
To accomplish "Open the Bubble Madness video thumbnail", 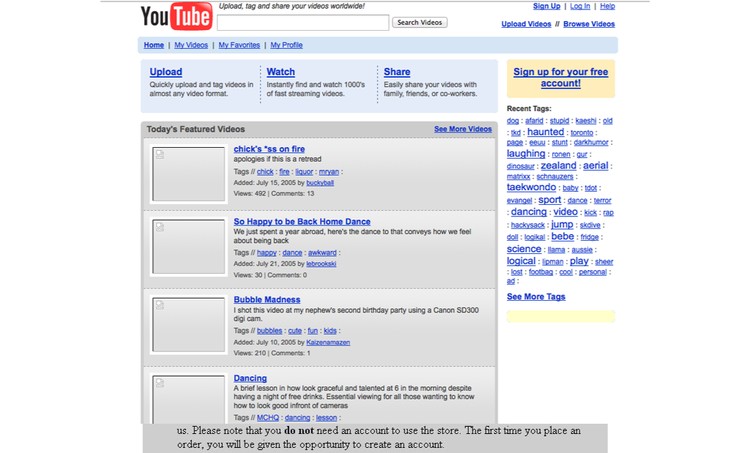I will [188, 325].
